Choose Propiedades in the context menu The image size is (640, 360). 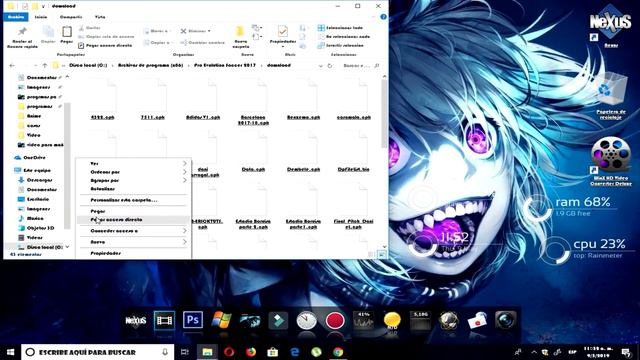[133, 253]
